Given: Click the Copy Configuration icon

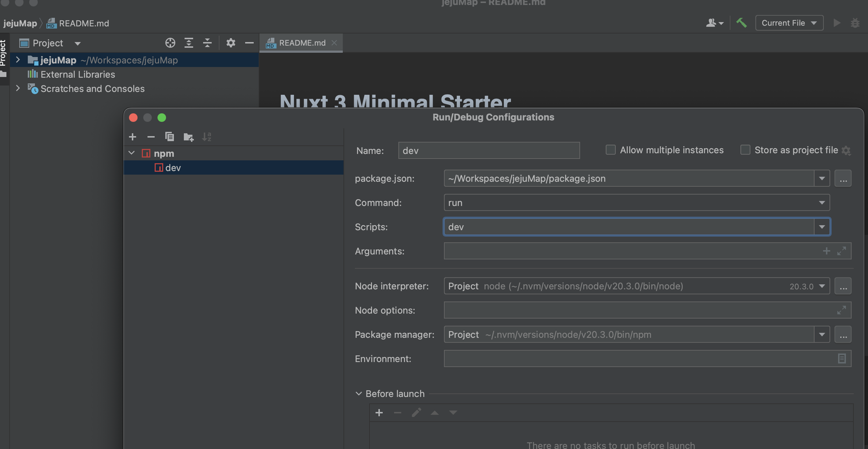Looking at the screenshot, I should coord(170,137).
